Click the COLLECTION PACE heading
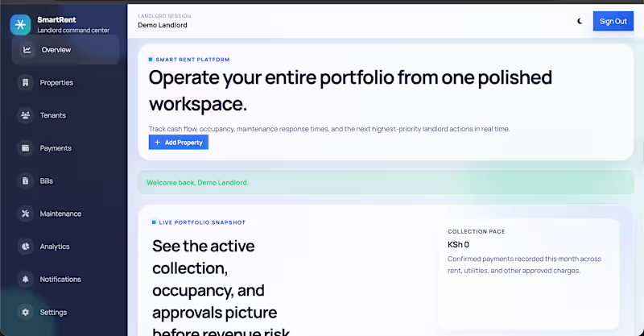The image size is (644, 336). (x=477, y=231)
